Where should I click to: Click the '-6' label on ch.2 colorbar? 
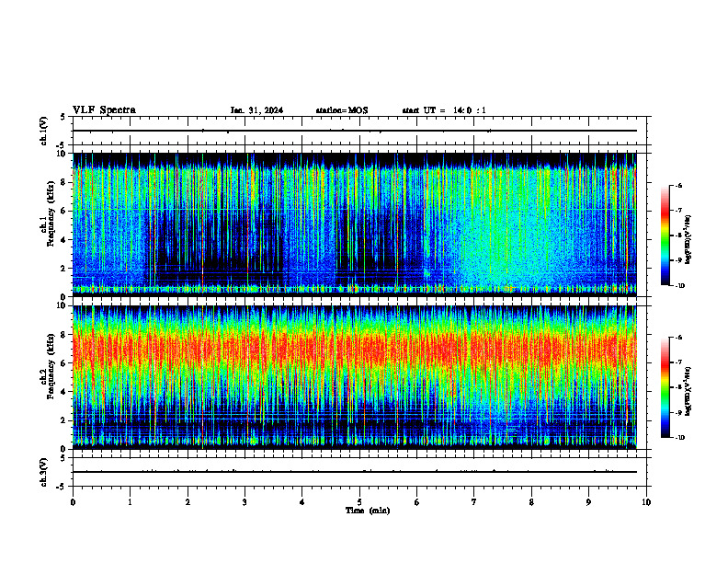[678, 338]
